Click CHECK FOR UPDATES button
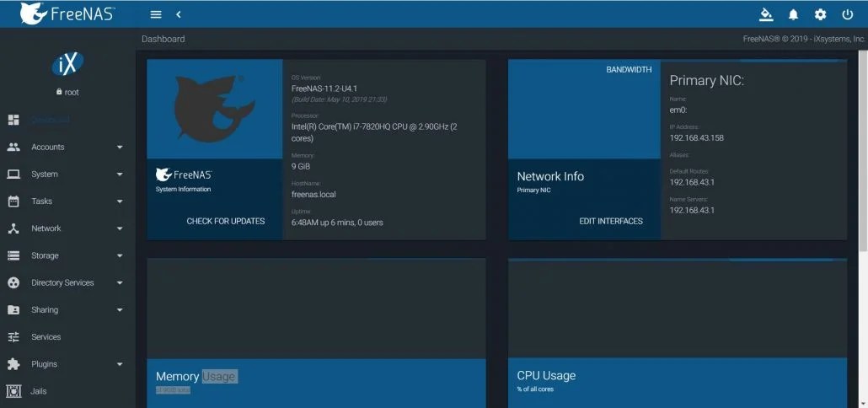Viewport: 868px width, 408px height. (225, 221)
